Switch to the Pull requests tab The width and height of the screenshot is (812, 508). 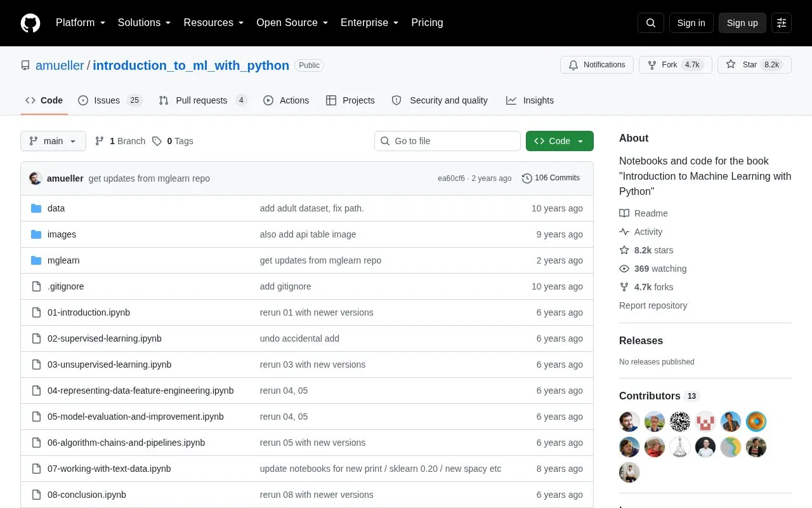203,100
